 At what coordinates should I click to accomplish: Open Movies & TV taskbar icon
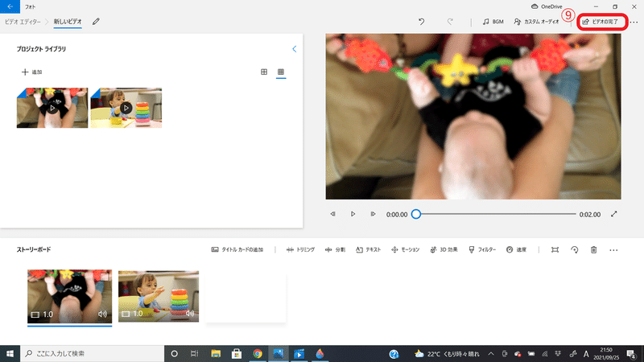point(299,353)
